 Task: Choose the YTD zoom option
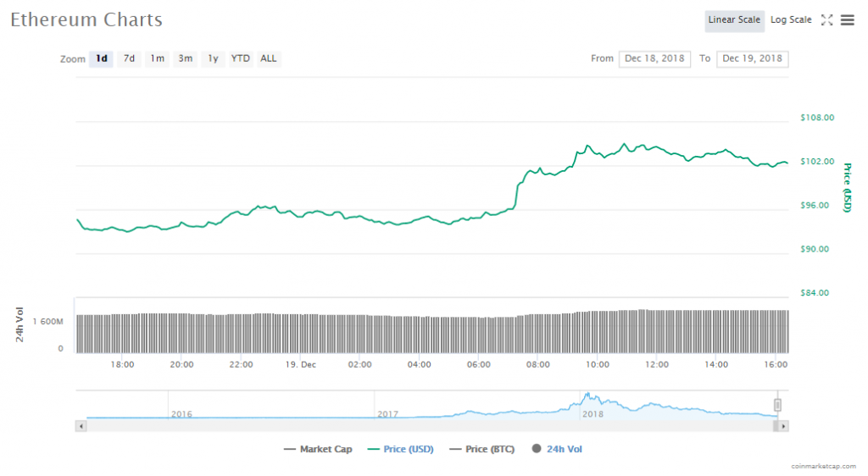pos(241,58)
